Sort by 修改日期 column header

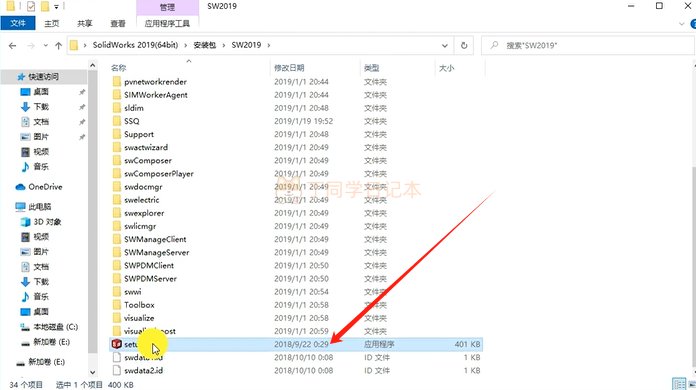pyautogui.click(x=289, y=68)
